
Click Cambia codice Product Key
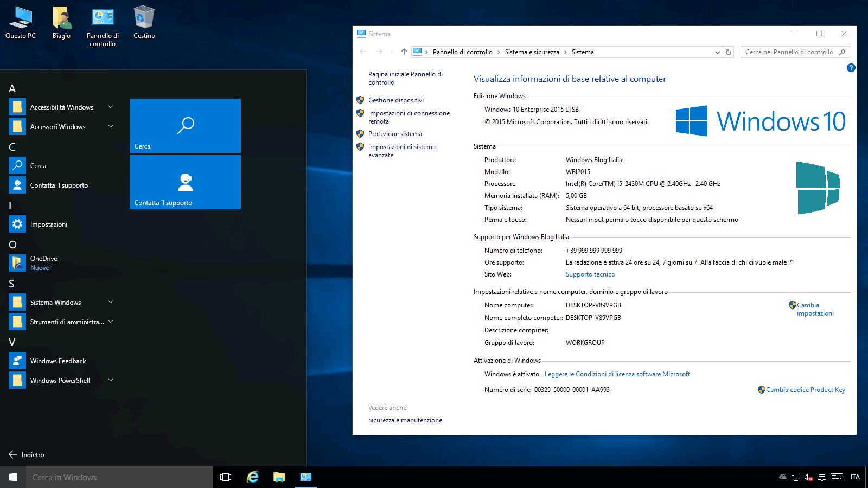point(805,390)
